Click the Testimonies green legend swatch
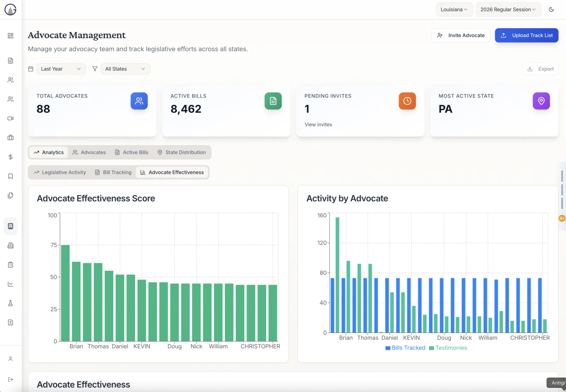This screenshot has height=392, width=566. pos(431,348)
